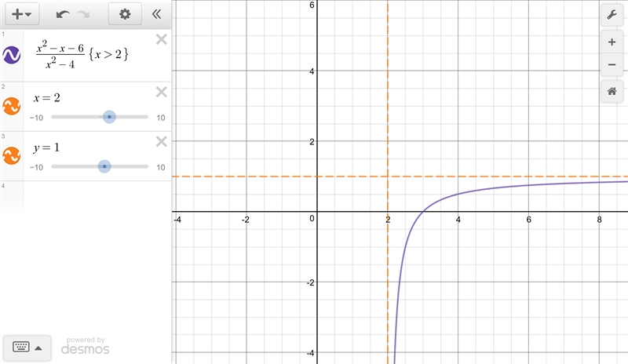This screenshot has width=628, height=364.
Task: Open the expression list settings gear
Action: tap(125, 14)
